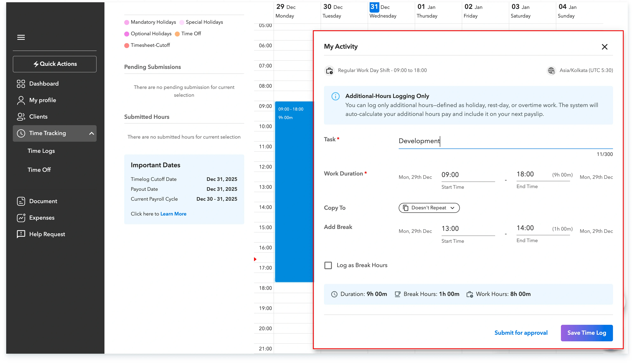Open Time Logs submenu item
The image size is (634, 364).
click(41, 151)
